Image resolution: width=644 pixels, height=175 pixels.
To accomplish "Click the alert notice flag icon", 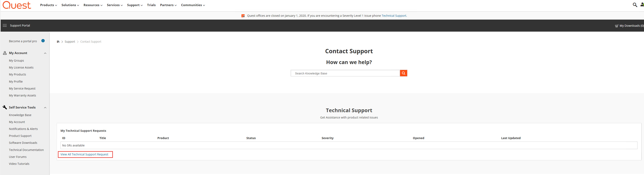I will pyautogui.click(x=243, y=16).
